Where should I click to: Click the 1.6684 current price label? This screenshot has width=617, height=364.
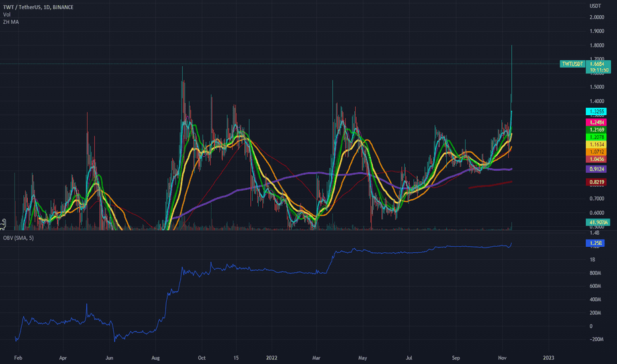pos(598,64)
